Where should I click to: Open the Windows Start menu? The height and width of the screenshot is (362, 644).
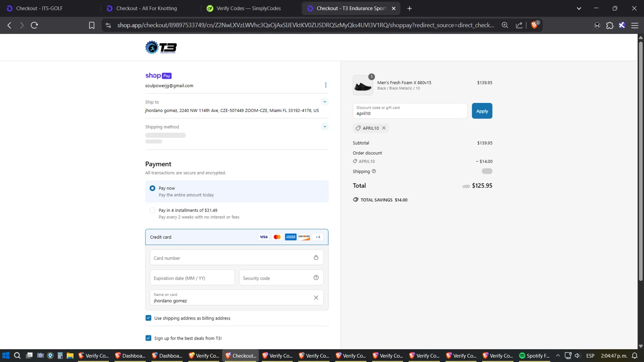(6, 356)
